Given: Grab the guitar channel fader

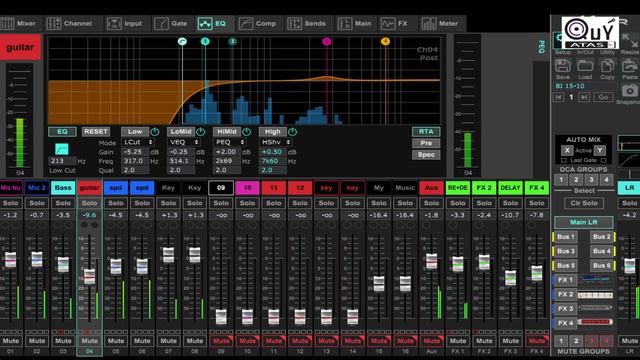Looking at the screenshot, I should tap(89, 277).
